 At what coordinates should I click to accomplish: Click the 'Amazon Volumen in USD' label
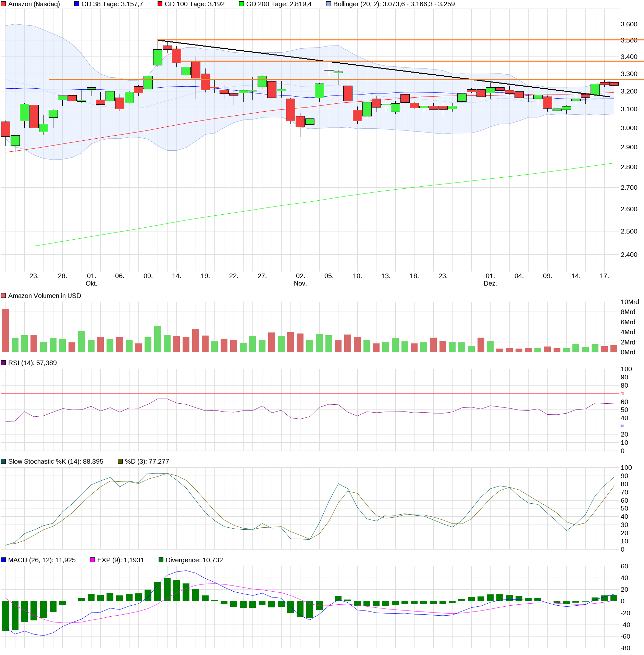point(45,295)
